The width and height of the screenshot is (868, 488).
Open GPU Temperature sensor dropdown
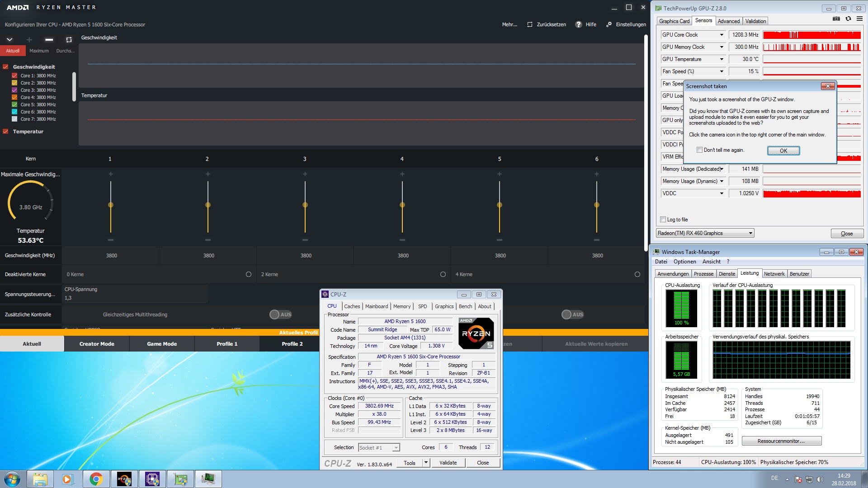point(722,59)
